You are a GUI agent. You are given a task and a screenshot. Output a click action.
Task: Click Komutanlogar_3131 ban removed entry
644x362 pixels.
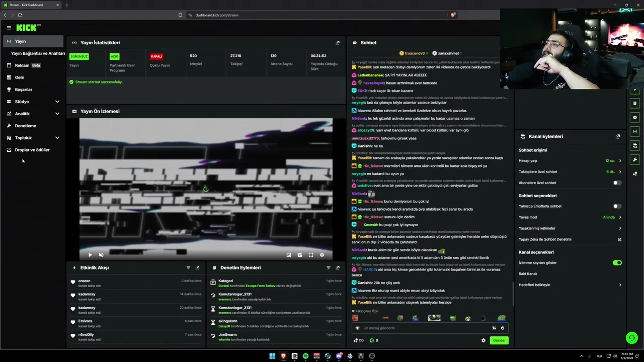pyautogui.click(x=276, y=297)
